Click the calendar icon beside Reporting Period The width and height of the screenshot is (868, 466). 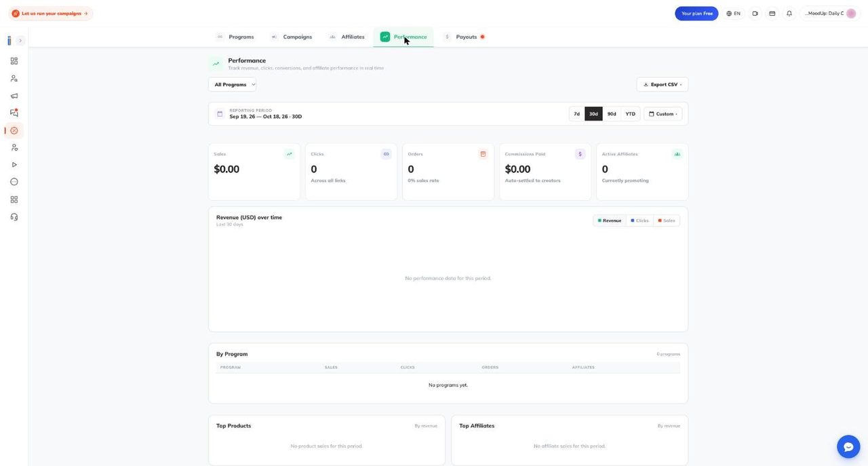(x=220, y=114)
